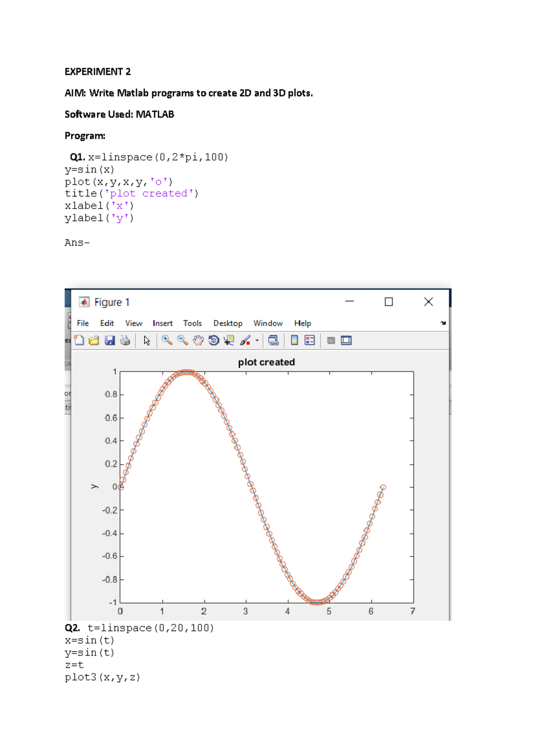Open the Insert menu
The height and width of the screenshot is (756, 535).
click(162, 323)
